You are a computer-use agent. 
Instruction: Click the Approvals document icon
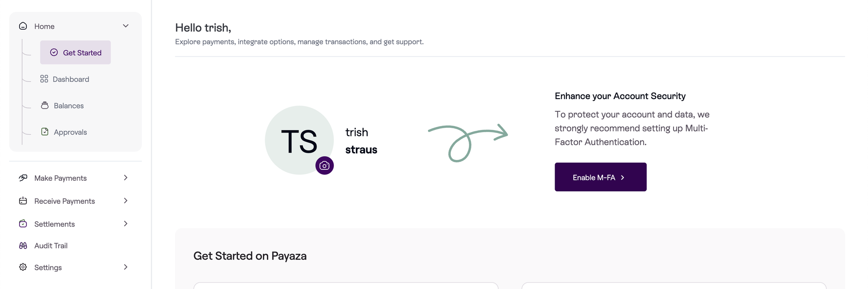click(45, 132)
